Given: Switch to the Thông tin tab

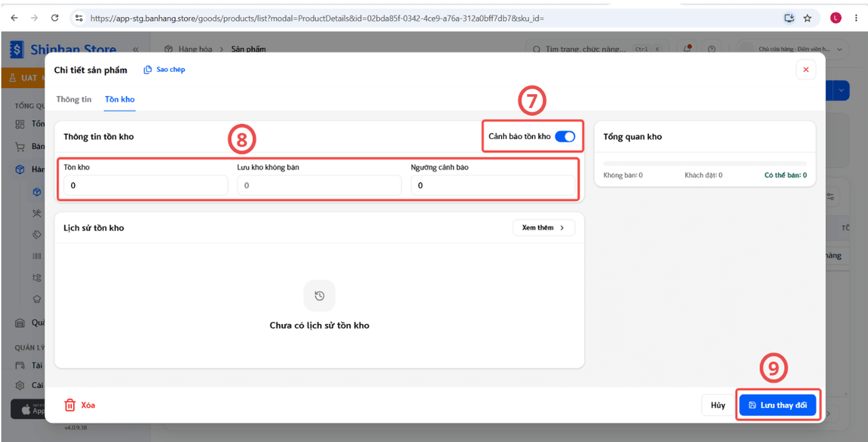Looking at the screenshot, I should [x=74, y=100].
